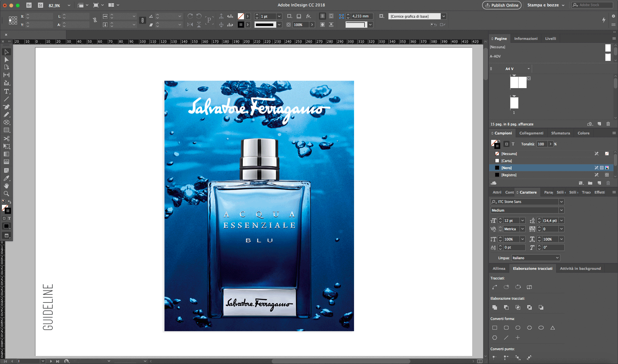
Task: Select the A-ADV master page row
Action: tap(550, 56)
